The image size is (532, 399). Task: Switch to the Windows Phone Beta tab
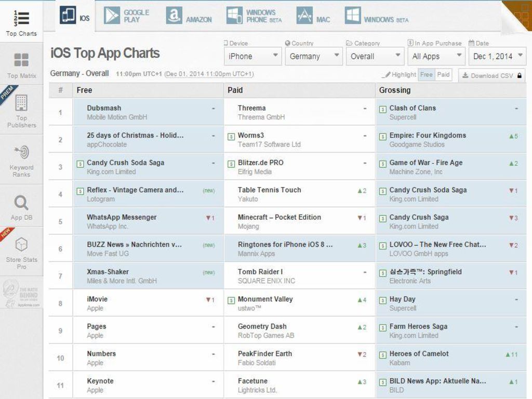click(255, 16)
